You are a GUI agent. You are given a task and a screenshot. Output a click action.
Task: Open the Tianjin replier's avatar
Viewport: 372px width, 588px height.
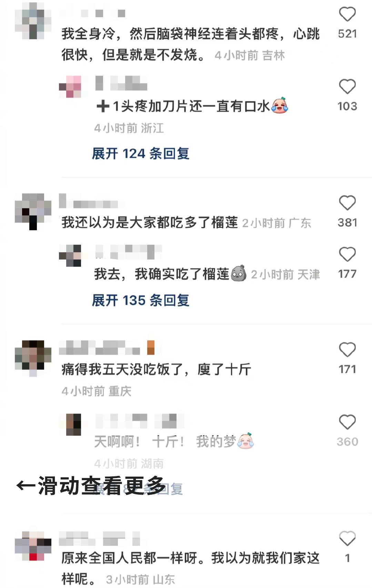70,255
